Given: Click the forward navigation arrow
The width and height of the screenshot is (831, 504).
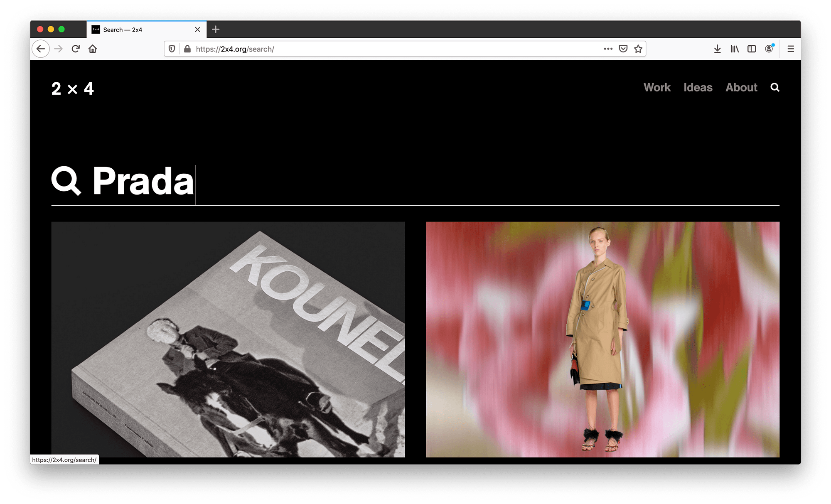Looking at the screenshot, I should (x=59, y=49).
